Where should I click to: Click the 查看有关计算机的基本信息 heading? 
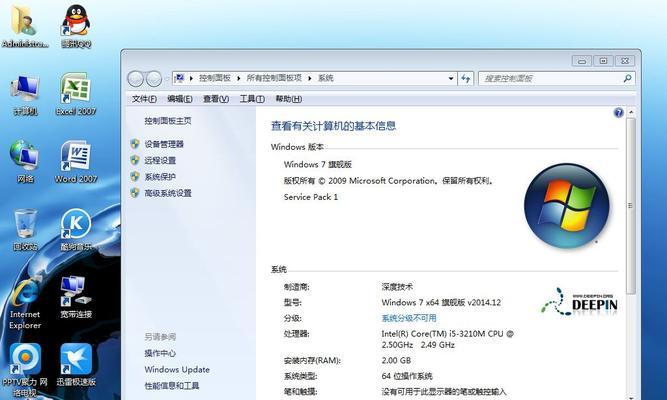click(334, 126)
